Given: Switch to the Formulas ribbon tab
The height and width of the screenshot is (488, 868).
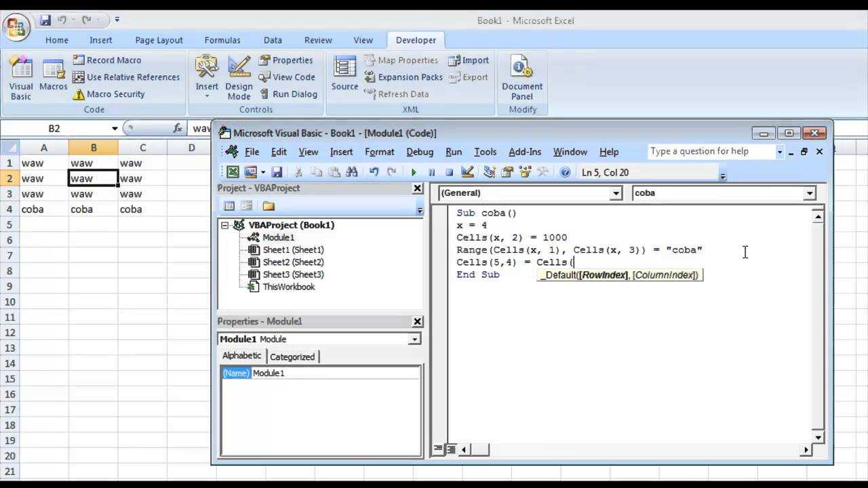Looking at the screenshot, I should click(x=222, y=40).
